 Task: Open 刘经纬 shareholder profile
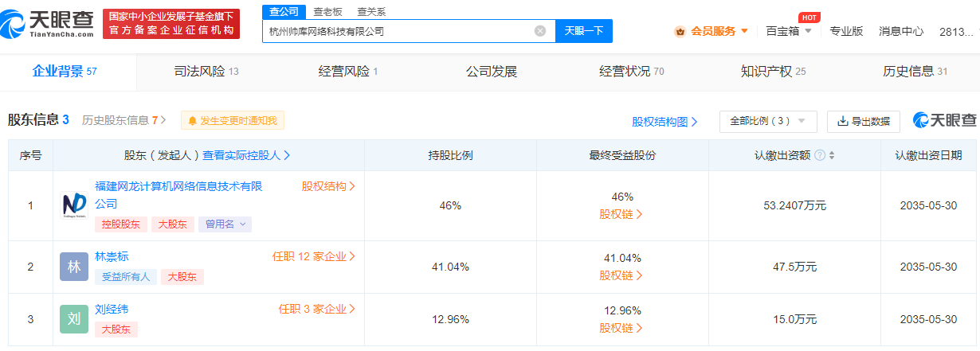[112, 309]
